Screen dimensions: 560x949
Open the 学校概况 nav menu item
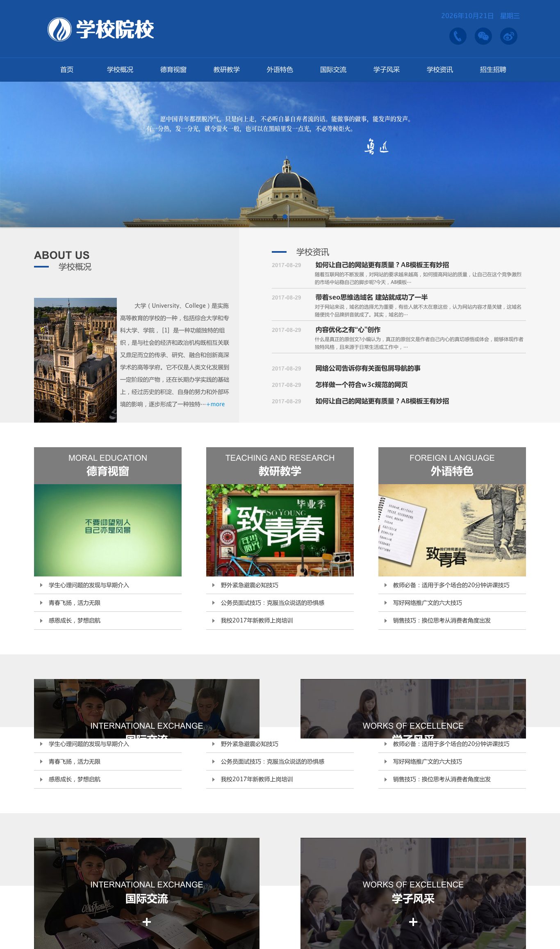[x=120, y=70]
